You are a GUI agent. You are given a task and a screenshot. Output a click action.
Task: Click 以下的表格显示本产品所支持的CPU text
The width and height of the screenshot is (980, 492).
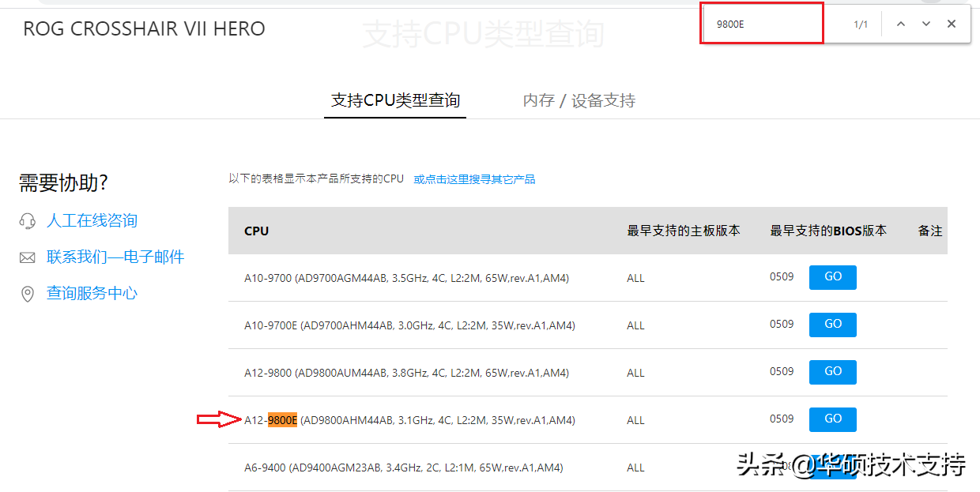pos(316,179)
